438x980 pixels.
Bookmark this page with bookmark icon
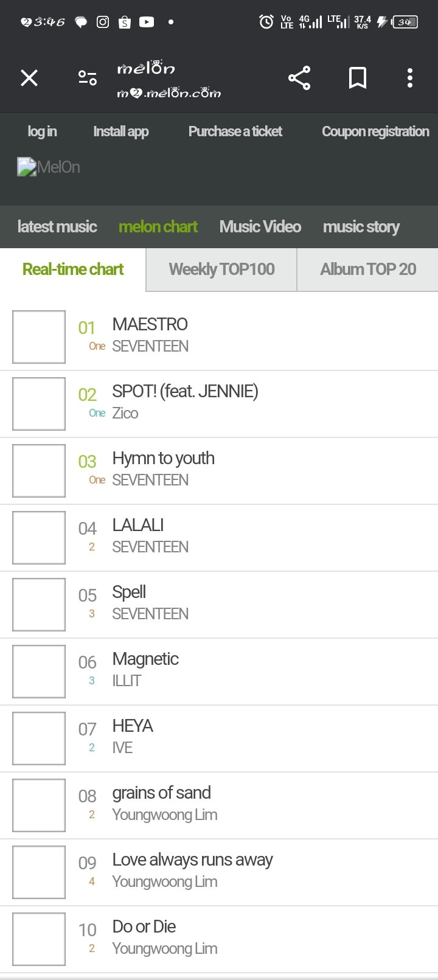(x=358, y=78)
